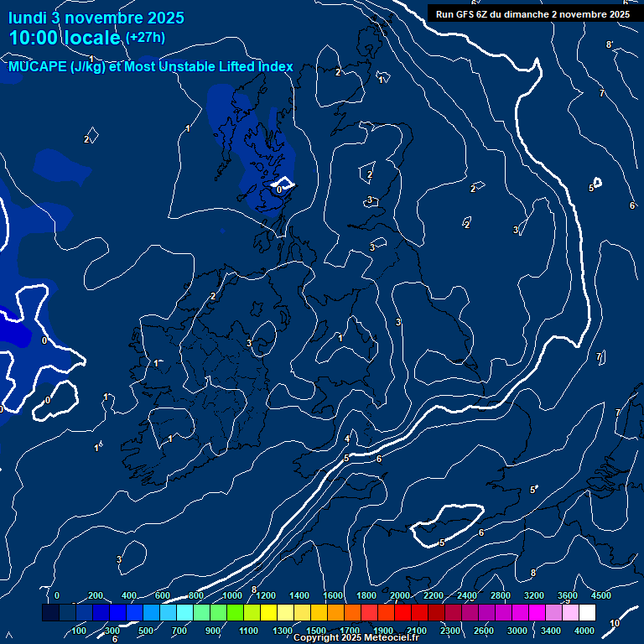Image resolution: width=644 pixels, height=644 pixels.
Task: Open the 'Run GFS 6Z' run info banner
Action: click(532, 14)
